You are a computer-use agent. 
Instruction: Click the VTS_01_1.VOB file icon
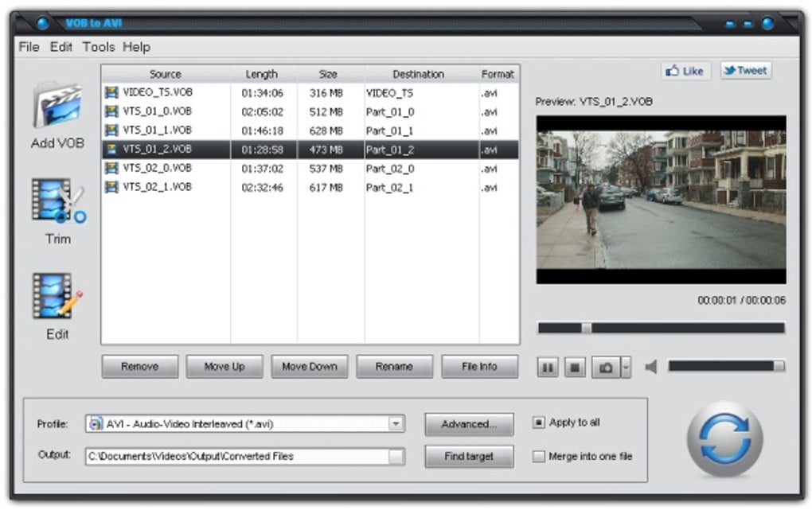point(111,130)
